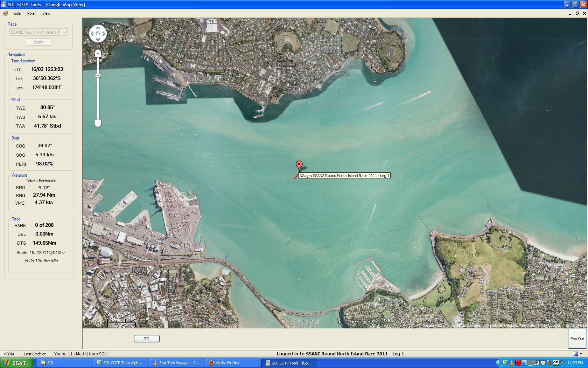Image resolution: width=588 pixels, height=368 pixels.
Task: Click the GO button below the map
Action: click(x=147, y=339)
